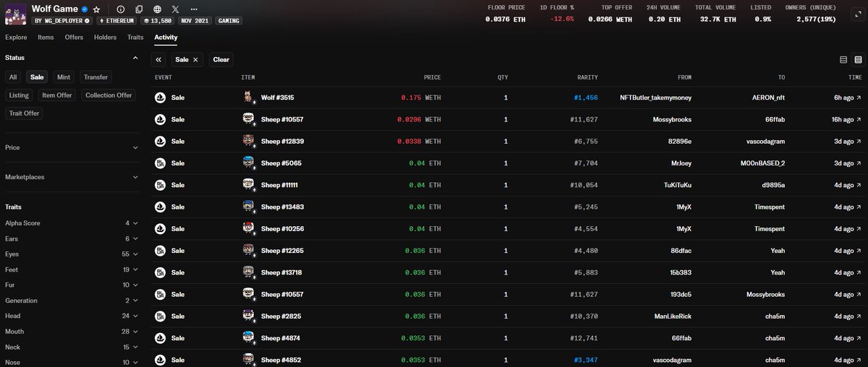Image resolution: width=868 pixels, height=367 pixels.
Task: Open seller ManLikeRick profile
Action: (671, 316)
